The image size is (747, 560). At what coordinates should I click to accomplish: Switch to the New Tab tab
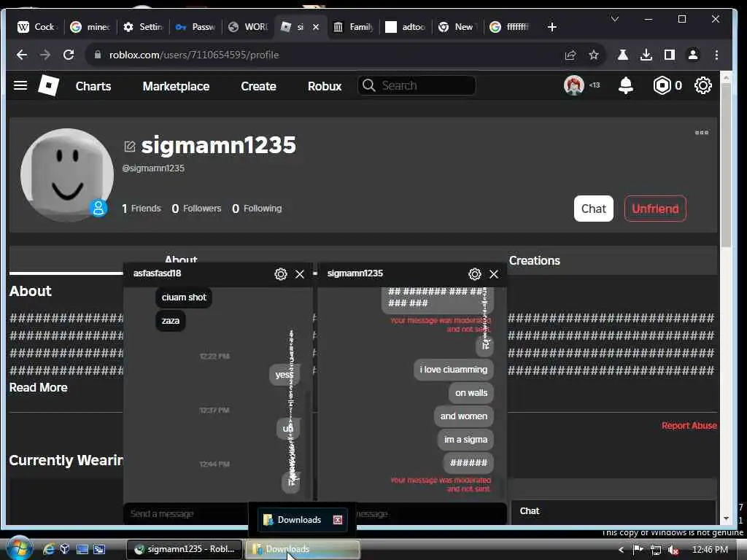tap(458, 27)
